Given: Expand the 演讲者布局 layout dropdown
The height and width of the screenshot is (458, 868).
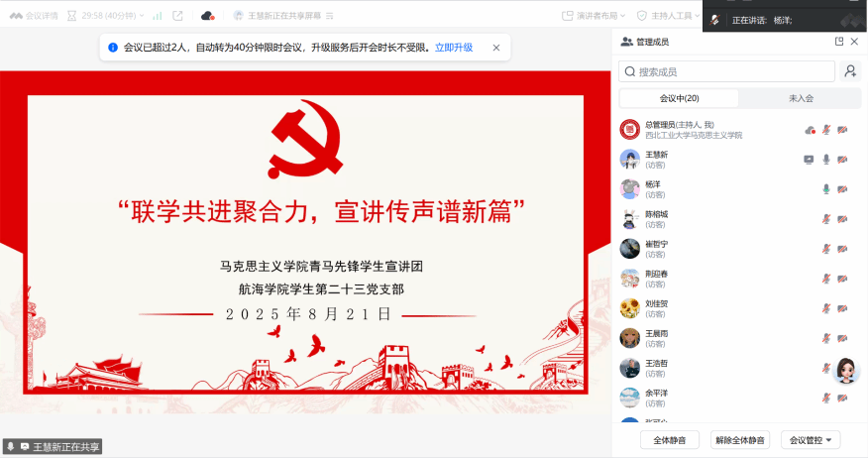Looking at the screenshot, I should pyautogui.click(x=594, y=16).
